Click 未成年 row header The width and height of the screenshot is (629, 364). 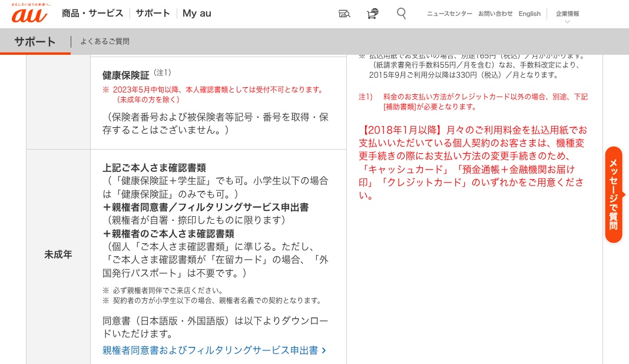coord(58,254)
